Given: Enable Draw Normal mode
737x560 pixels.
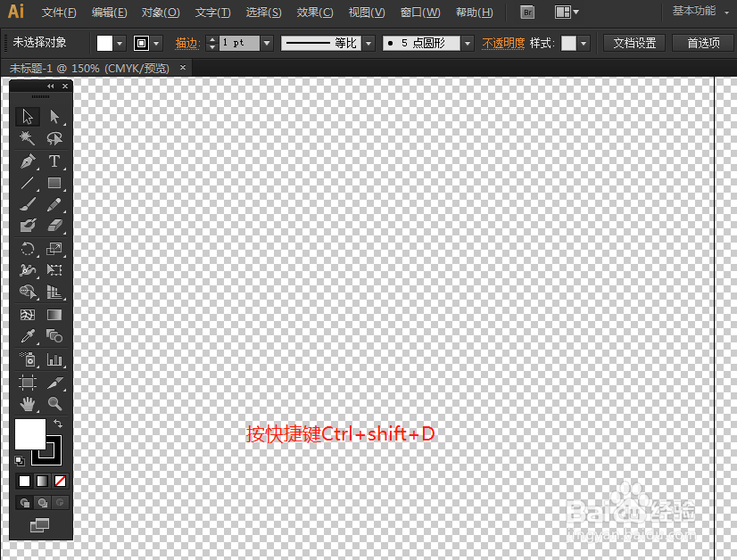Looking at the screenshot, I should [24, 503].
